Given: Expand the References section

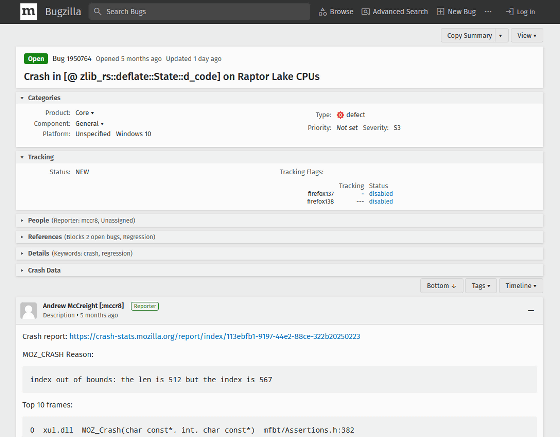Looking at the screenshot, I should point(279,237).
